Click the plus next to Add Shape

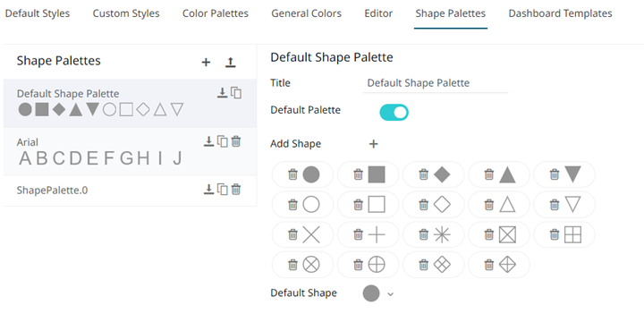tap(373, 144)
